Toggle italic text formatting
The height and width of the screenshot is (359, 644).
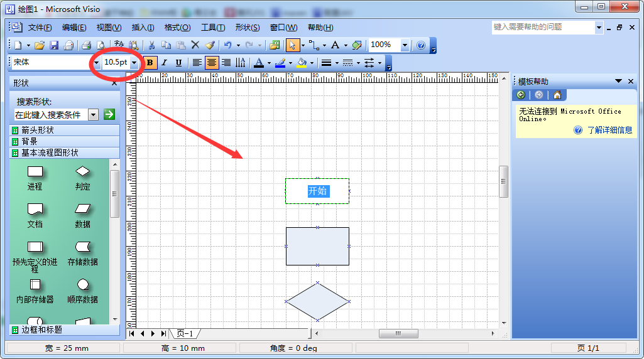[x=164, y=63]
